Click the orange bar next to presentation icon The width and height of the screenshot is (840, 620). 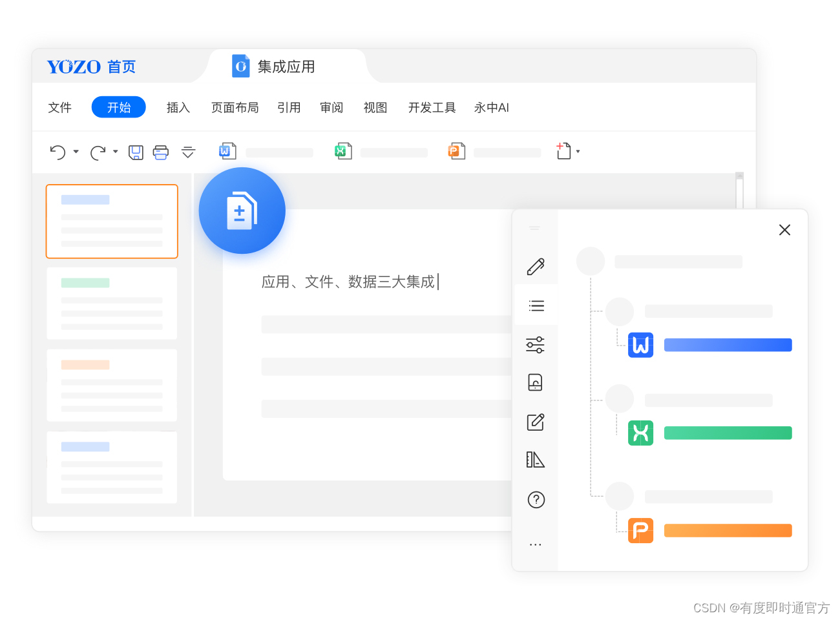click(x=728, y=530)
